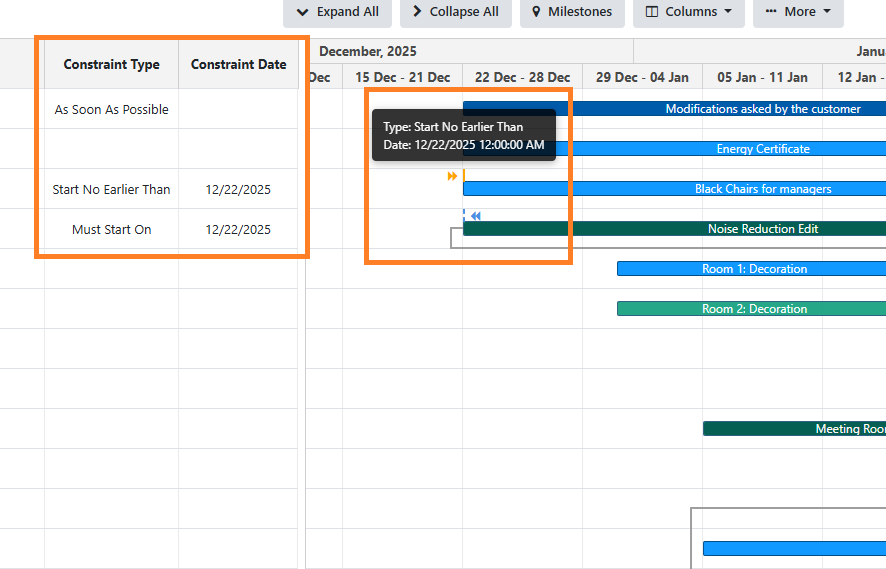
Task: Click the blue Must Start On constraint marker
Action: [x=476, y=216]
